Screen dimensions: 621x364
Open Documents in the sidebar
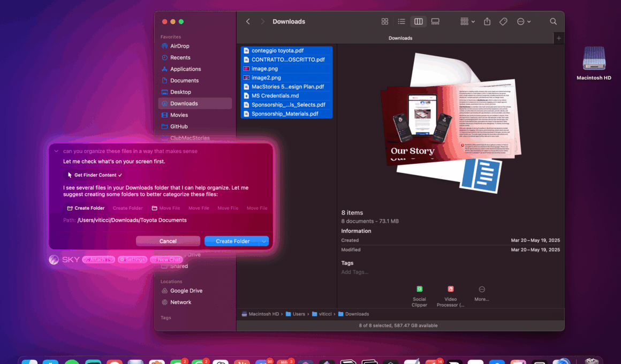(195, 80)
